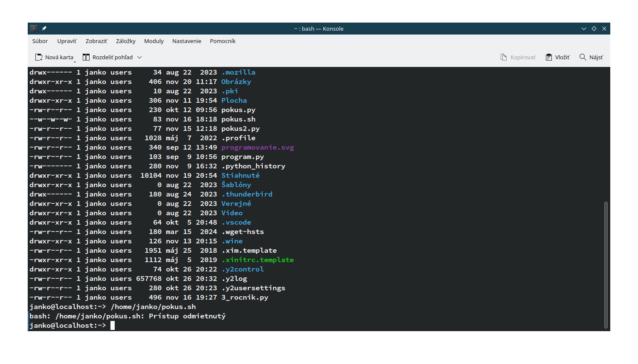Click the .thunderbird directory name
The width and height of the screenshot is (638, 364).
tap(247, 194)
